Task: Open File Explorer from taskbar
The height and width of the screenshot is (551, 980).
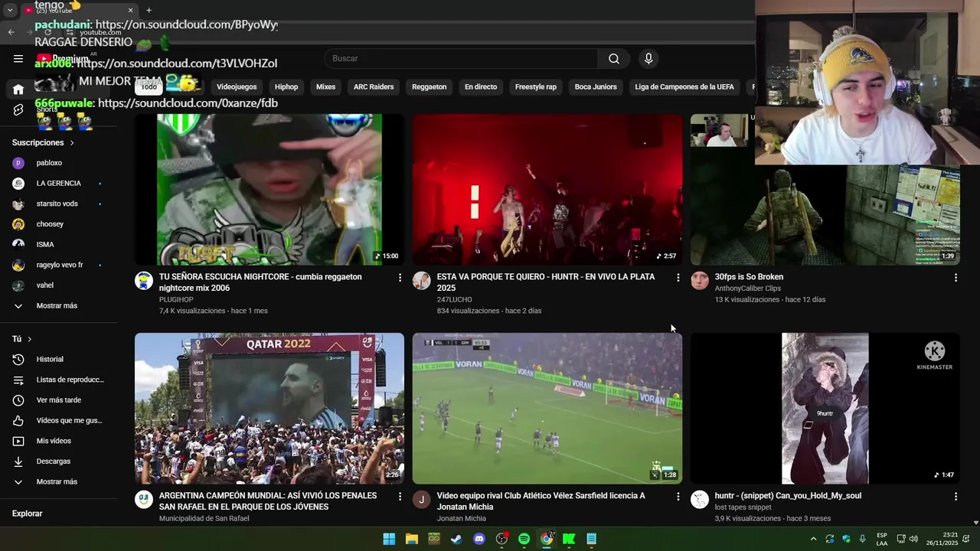Action: pyautogui.click(x=412, y=539)
